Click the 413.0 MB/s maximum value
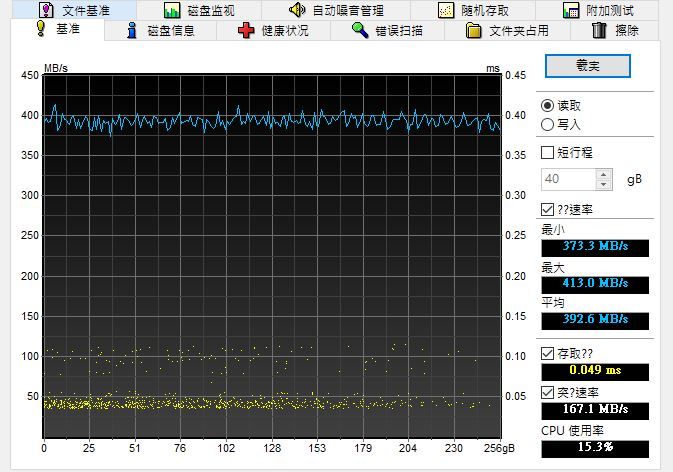Viewport: 673px width, 472px height. pos(595,284)
